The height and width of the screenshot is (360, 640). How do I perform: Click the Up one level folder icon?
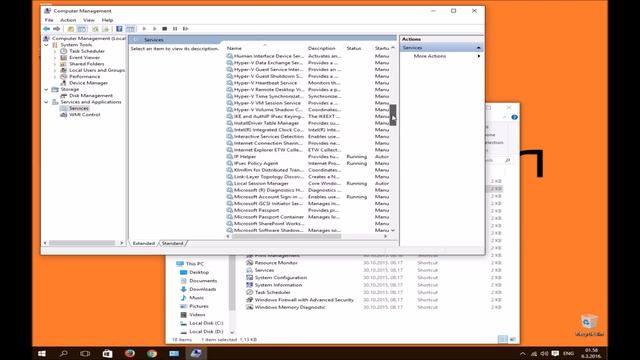tap(71, 29)
